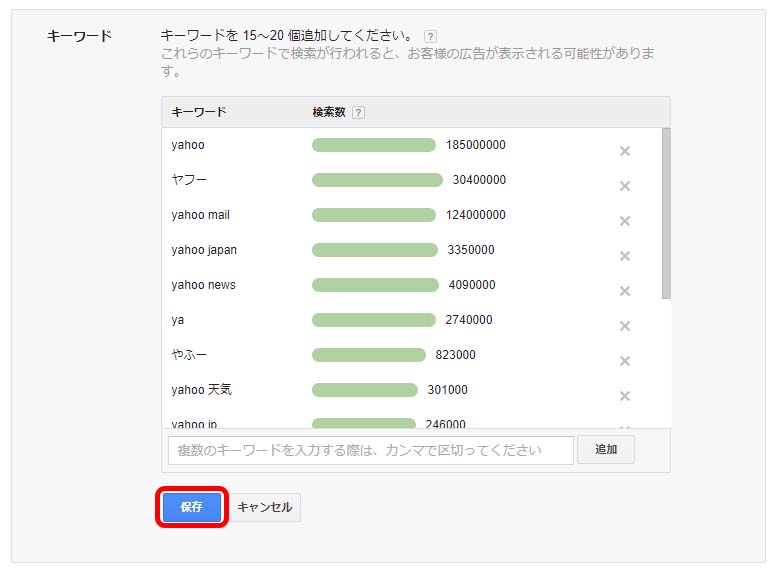Click the 追加 add button
Viewport: 775px width, 576px height.
pos(606,449)
